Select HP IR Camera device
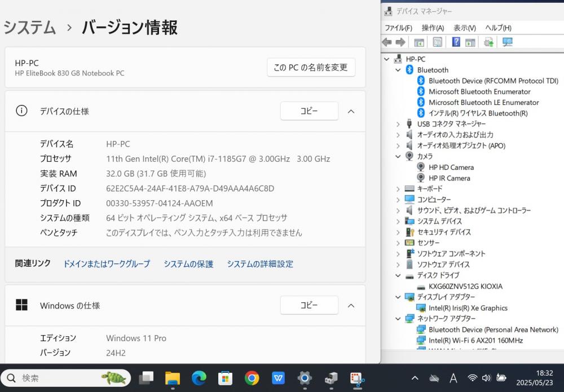The width and height of the screenshot is (564, 392). (x=450, y=178)
